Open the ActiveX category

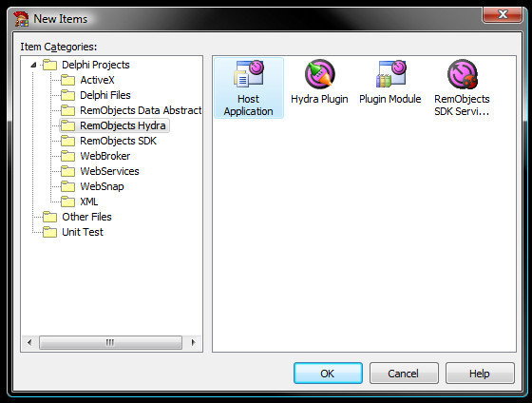(97, 80)
